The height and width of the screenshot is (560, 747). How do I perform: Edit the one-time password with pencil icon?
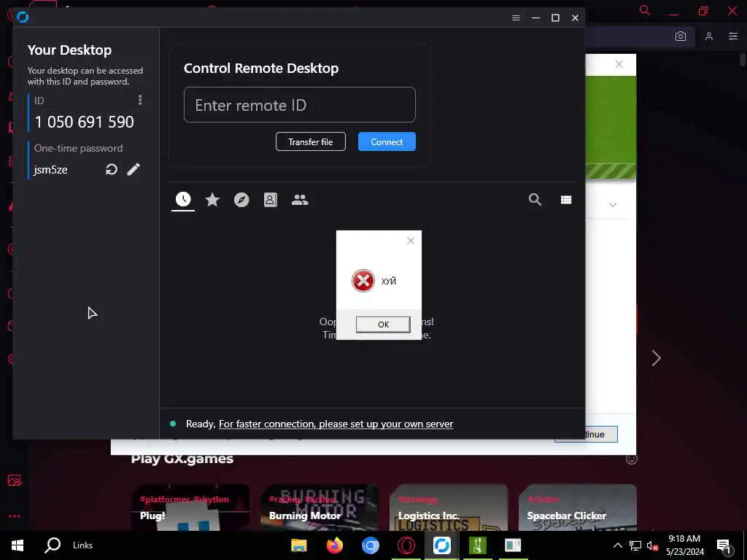tap(133, 169)
